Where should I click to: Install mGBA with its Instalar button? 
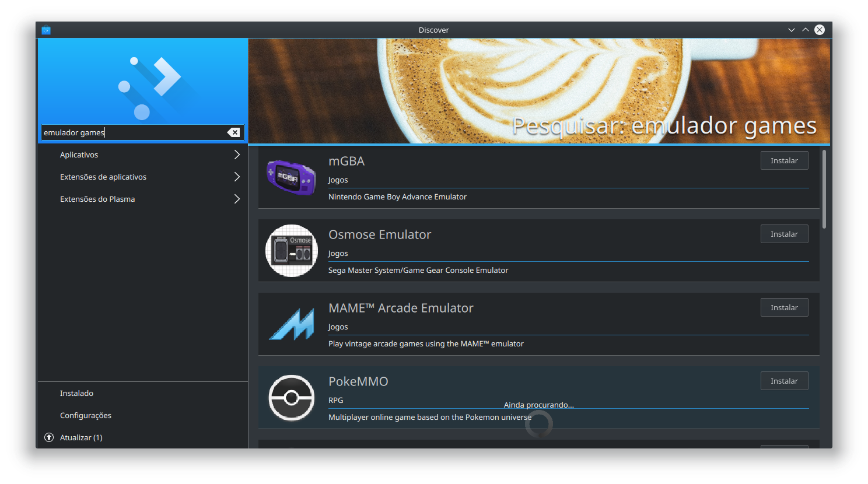(784, 160)
